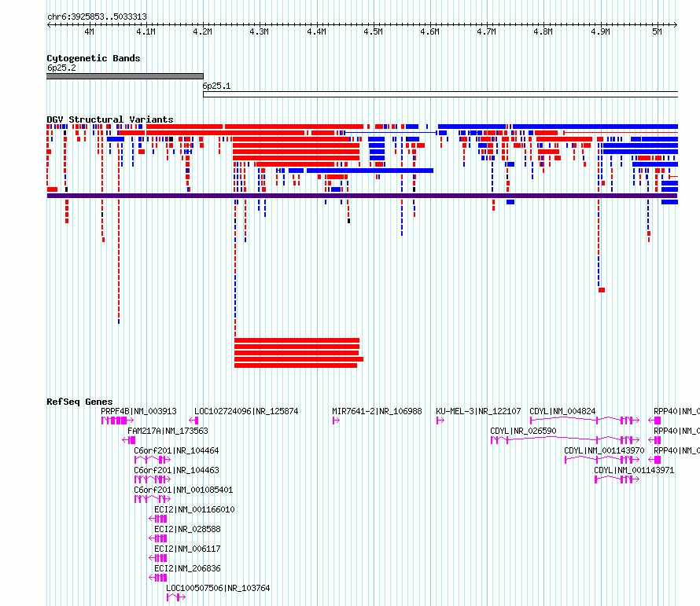This screenshot has height=606, width=700.
Task: Click the 4.5M ruler tick label
Action: tap(374, 31)
